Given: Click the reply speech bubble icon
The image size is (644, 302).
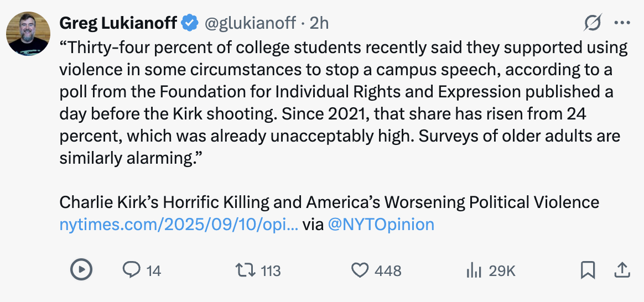Looking at the screenshot, I should coord(131,270).
